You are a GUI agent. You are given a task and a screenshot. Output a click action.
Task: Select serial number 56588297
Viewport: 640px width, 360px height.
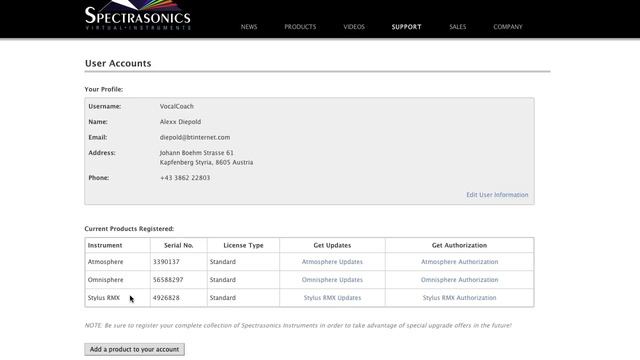tap(168, 280)
